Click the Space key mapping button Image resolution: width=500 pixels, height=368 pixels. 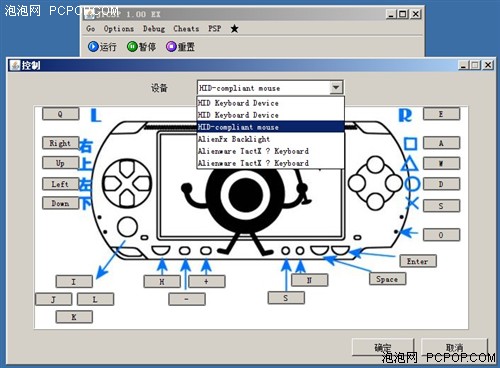pyautogui.click(x=387, y=279)
